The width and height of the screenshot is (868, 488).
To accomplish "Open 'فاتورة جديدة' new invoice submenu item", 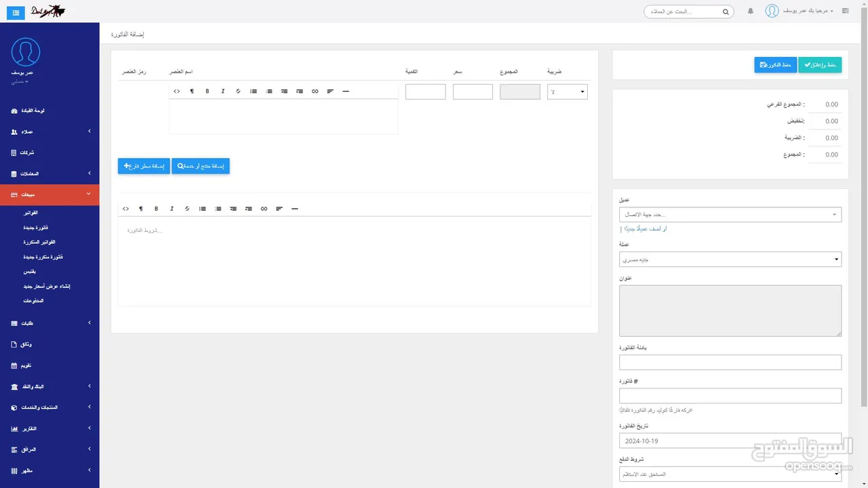I will click(x=35, y=228).
